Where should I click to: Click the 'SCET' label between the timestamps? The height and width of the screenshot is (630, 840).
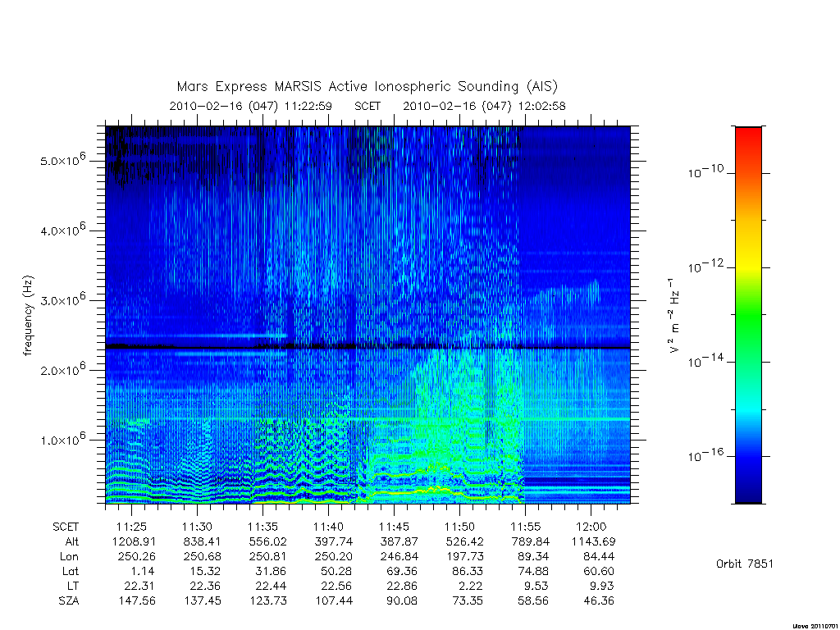[367, 106]
